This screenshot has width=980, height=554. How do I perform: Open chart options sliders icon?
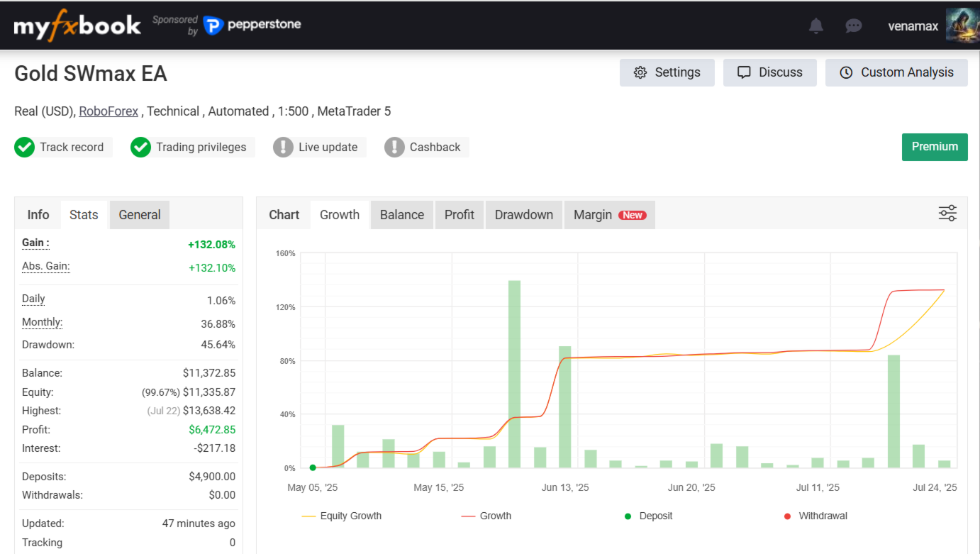pyautogui.click(x=947, y=214)
